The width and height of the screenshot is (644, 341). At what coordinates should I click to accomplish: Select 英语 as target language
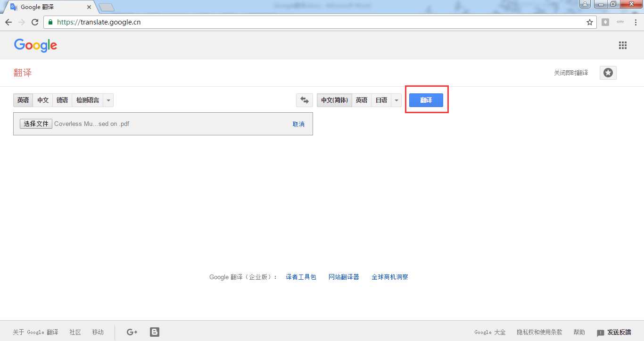coord(362,100)
